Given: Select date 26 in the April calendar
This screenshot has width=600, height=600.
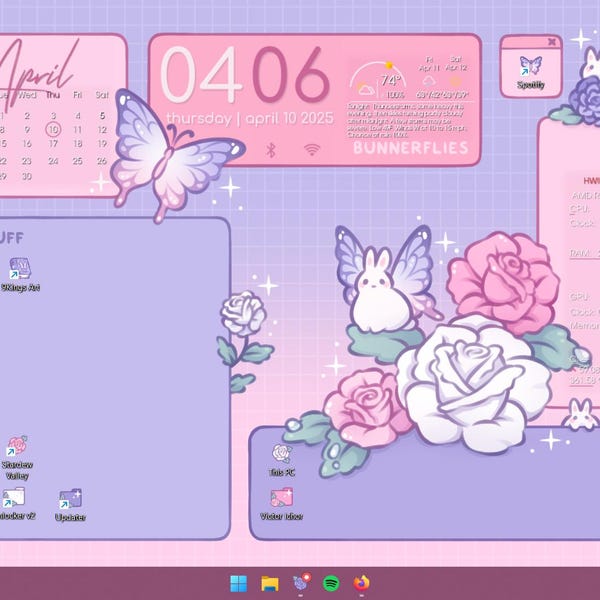Looking at the screenshot, I should [102, 161].
